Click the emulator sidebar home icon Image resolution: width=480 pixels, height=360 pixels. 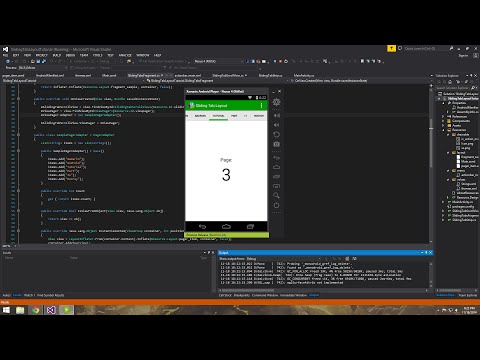click(x=276, y=167)
